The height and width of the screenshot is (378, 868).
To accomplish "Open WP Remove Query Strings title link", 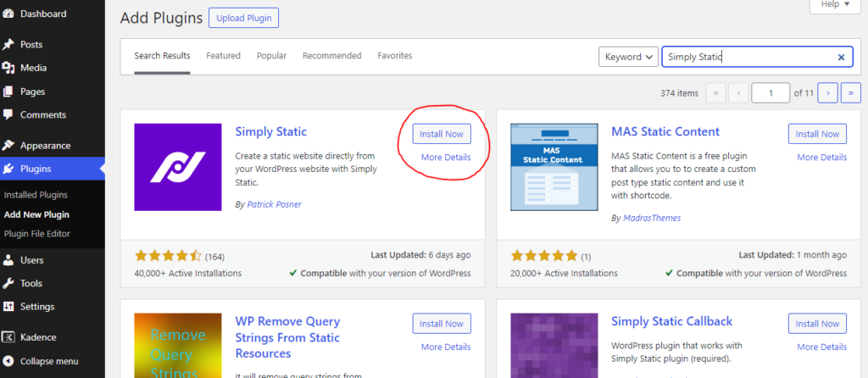I will pyautogui.click(x=288, y=337).
